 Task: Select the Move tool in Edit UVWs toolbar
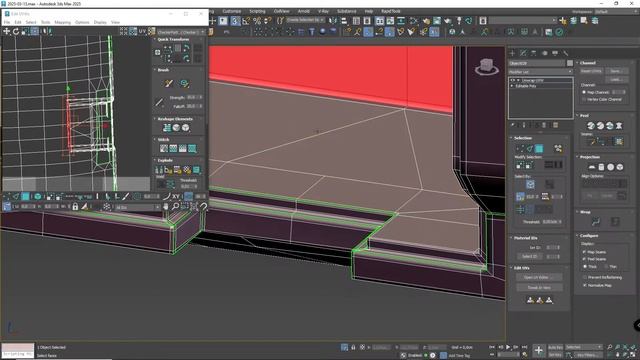coord(7,31)
